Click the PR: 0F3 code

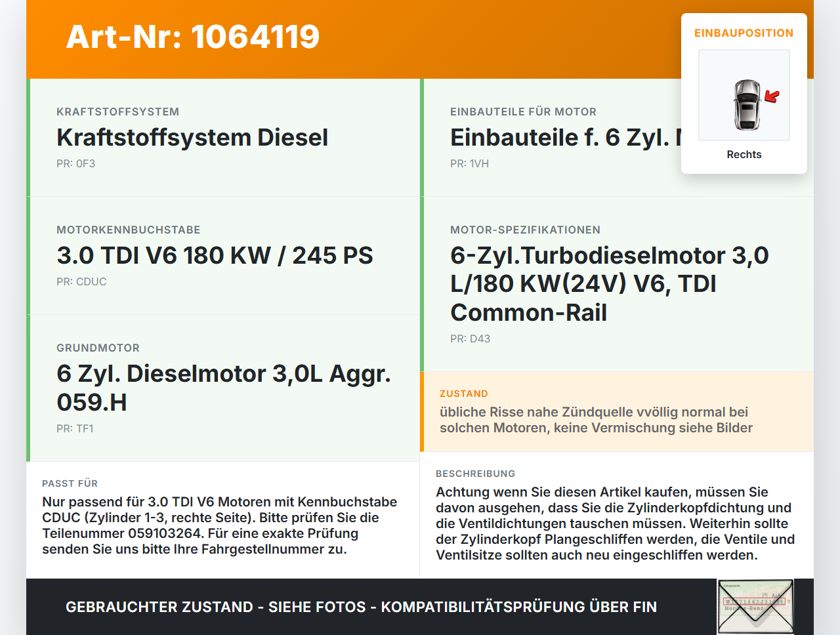tap(75, 163)
